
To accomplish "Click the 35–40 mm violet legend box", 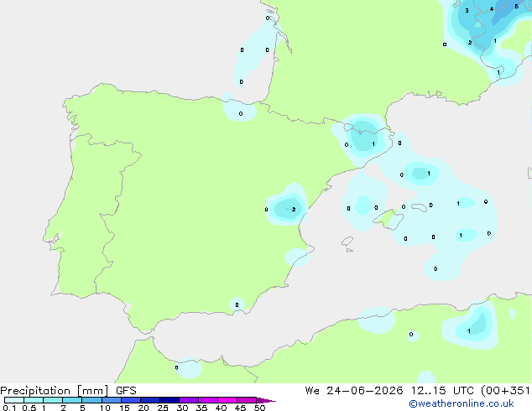I will [208, 400].
